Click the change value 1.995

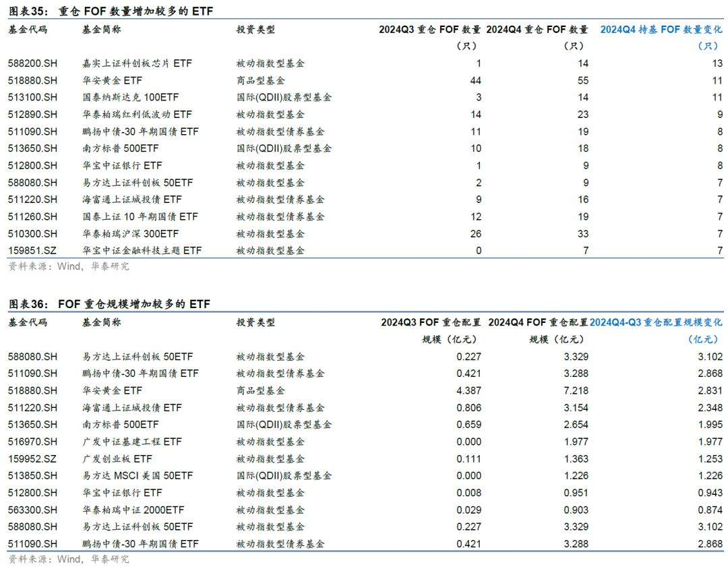pyautogui.click(x=710, y=425)
